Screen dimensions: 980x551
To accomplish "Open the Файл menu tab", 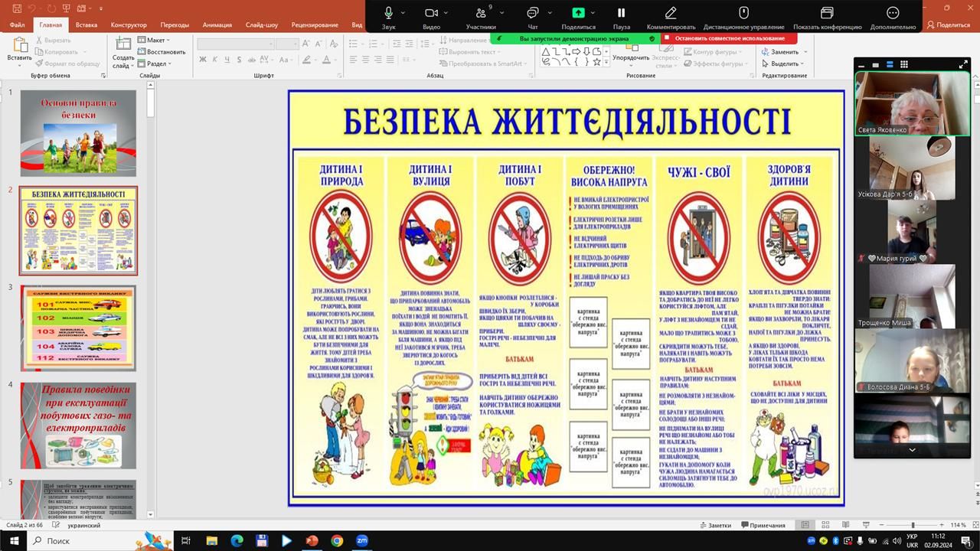I will tap(17, 25).
